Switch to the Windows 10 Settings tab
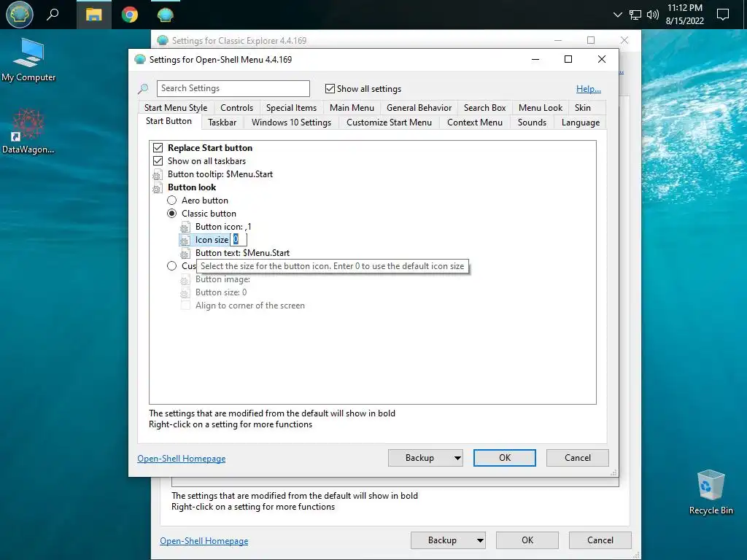747x560 pixels. pyautogui.click(x=292, y=122)
